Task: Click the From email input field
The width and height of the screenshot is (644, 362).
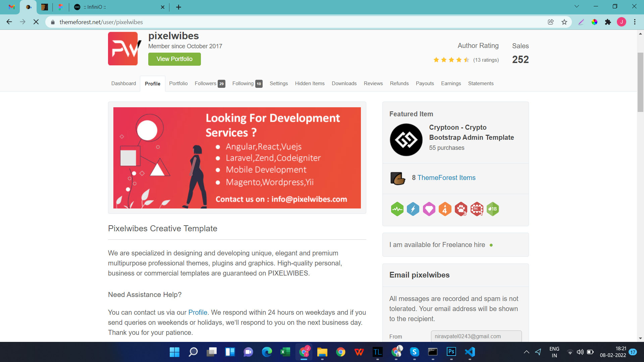Action: coord(476,336)
